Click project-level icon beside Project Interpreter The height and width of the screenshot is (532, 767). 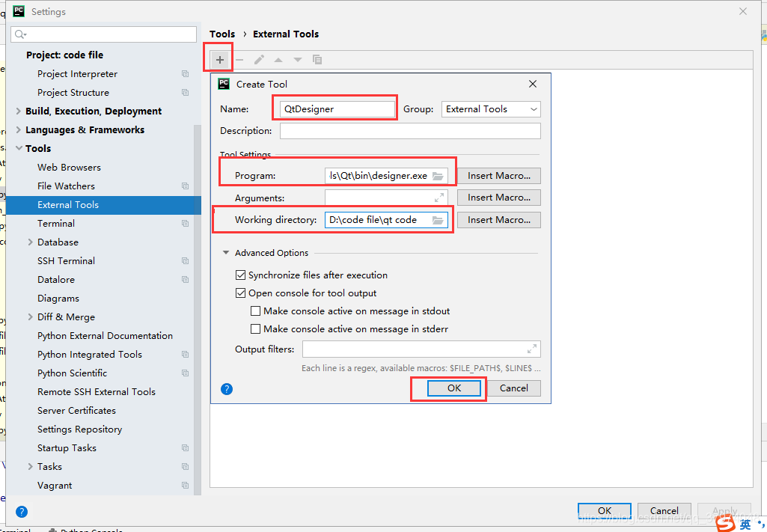click(185, 74)
